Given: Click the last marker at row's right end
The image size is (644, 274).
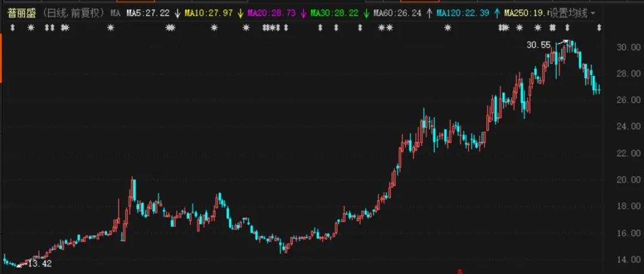Looking at the screenshot, I should click(599, 28).
